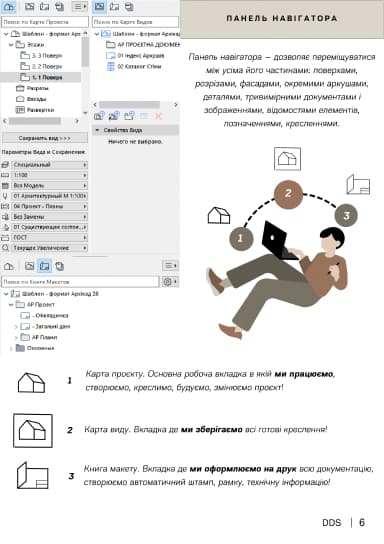Open the '01 Существующее состояние' renovation filter dropdown
Screen dimensions: 384x544
coord(50,227)
